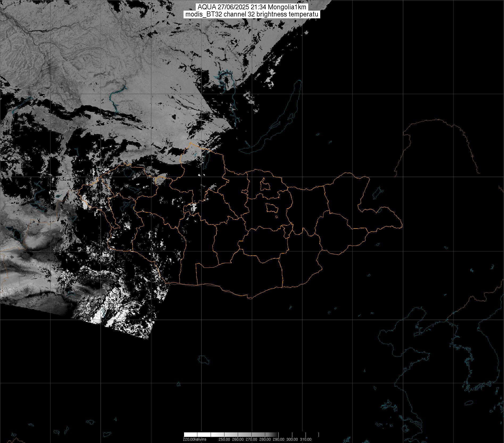Click the "290.00" colorbar label
Screen dimensions: 504x443
click(278, 439)
